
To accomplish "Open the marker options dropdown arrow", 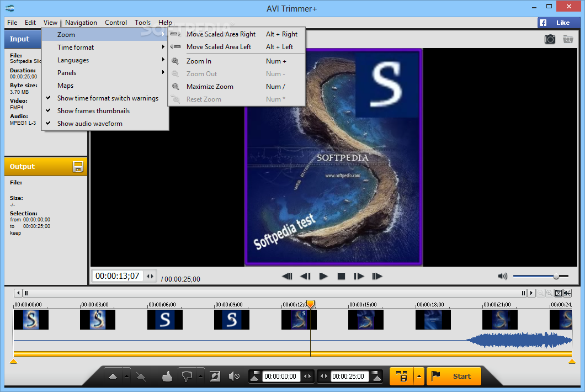I will pyautogui.click(x=126, y=377).
